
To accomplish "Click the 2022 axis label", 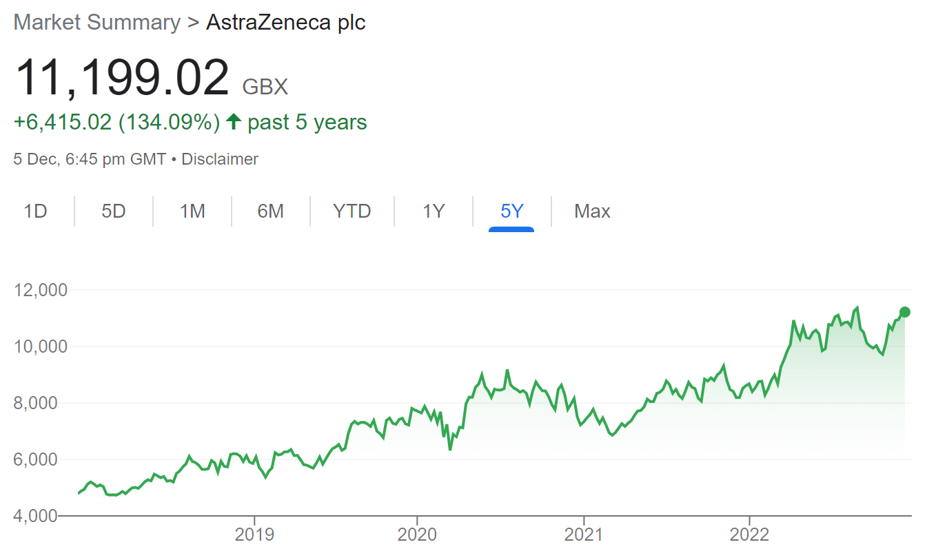I will click(749, 535).
